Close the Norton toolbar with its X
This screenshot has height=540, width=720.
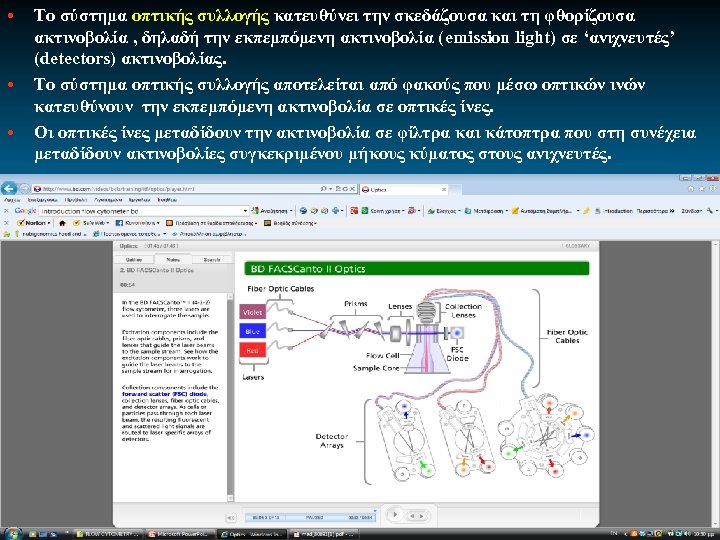(6, 223)
